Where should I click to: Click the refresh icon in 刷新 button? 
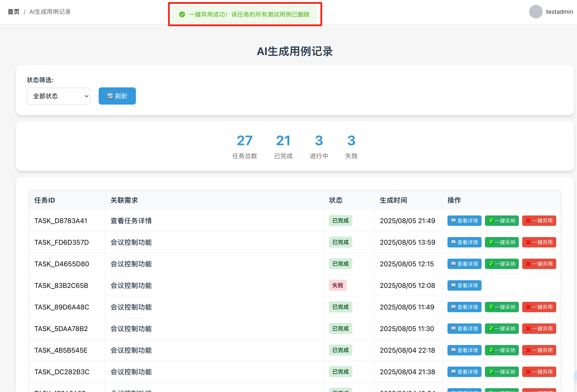tap(110, 96)
